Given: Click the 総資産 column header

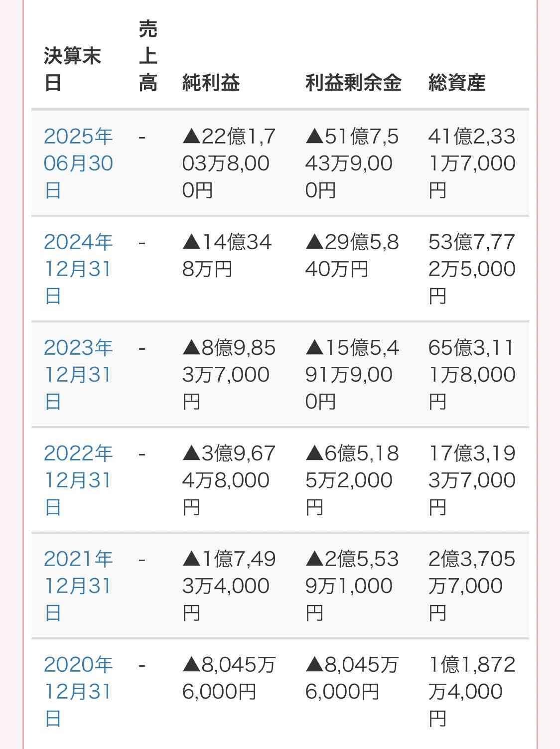Looking at the screenshot, I should pos(456,83).
